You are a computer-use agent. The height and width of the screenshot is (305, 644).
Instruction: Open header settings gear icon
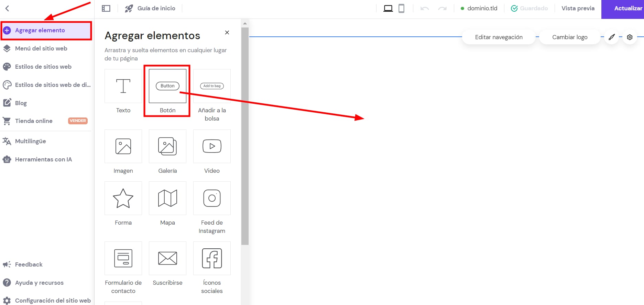[630, 37]
